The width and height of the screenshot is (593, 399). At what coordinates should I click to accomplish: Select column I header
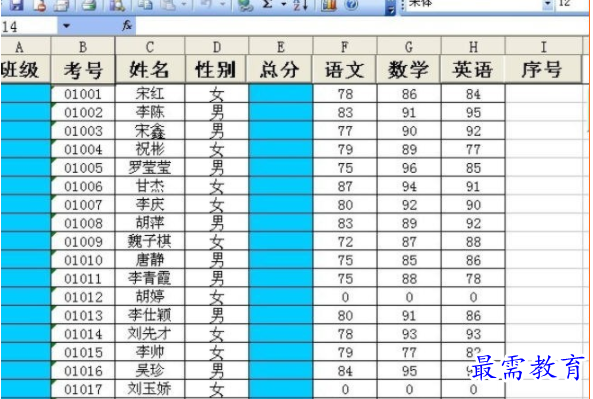(x=543, y=47)
